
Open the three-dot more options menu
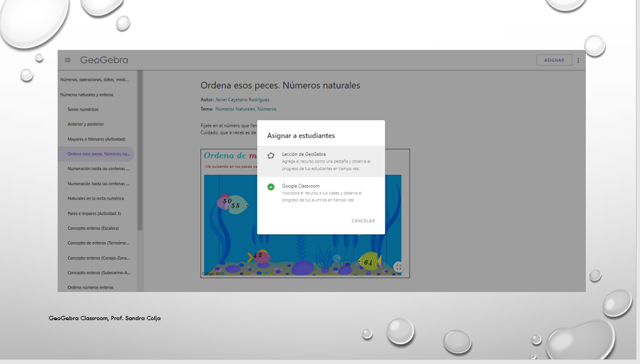578,60
